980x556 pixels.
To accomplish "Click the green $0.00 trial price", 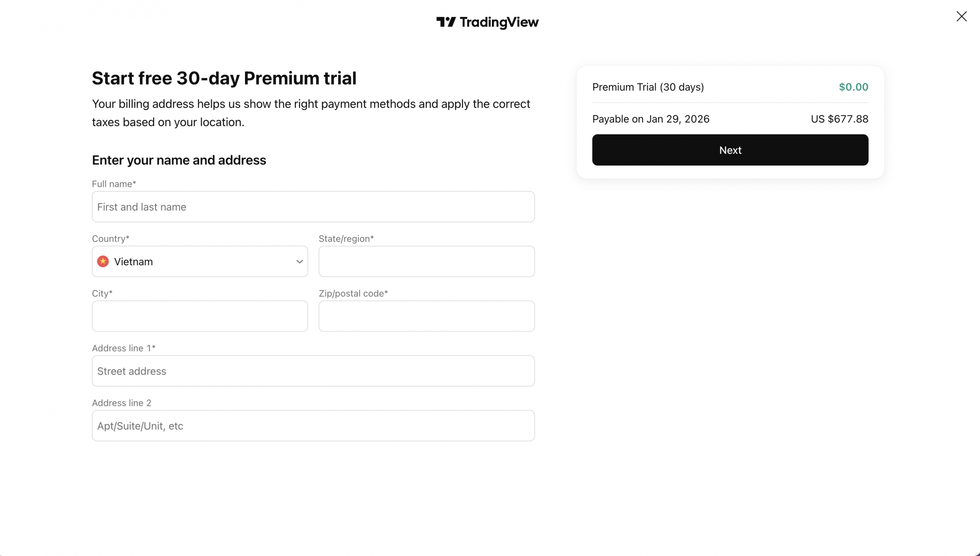I will pyautogui.click(x=853, y=87).
